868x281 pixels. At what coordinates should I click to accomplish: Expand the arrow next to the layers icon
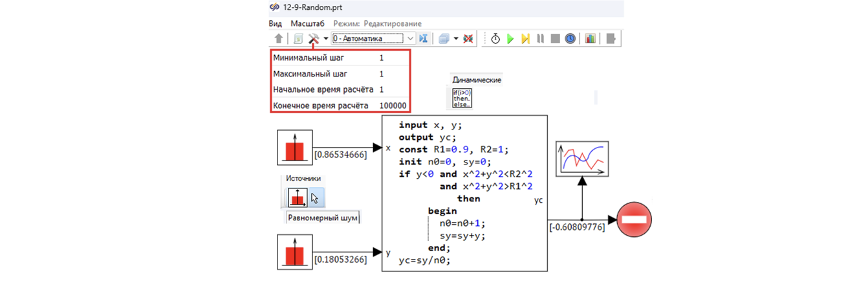click(x=455, y=38)
